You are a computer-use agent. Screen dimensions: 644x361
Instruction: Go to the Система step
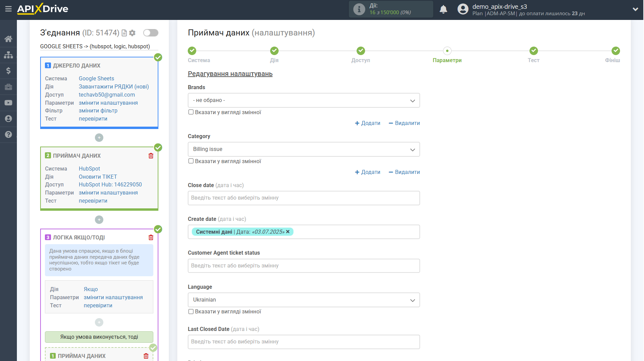tap(192, 51)
